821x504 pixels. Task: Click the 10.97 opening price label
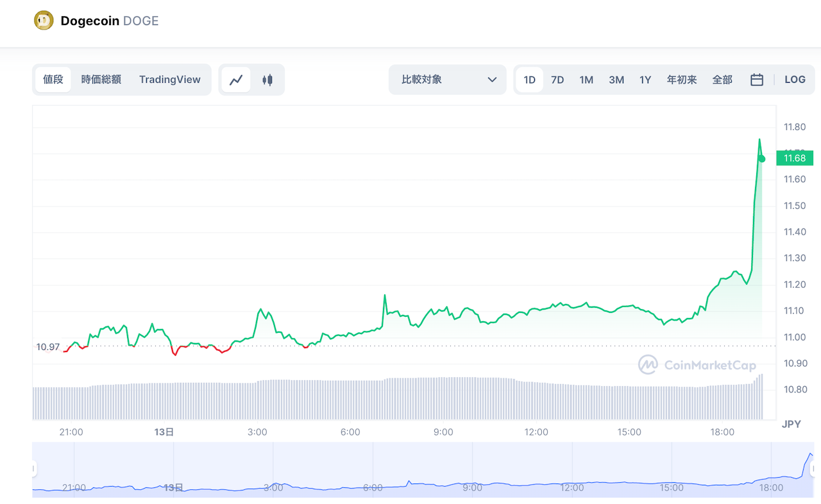point(48,347)
